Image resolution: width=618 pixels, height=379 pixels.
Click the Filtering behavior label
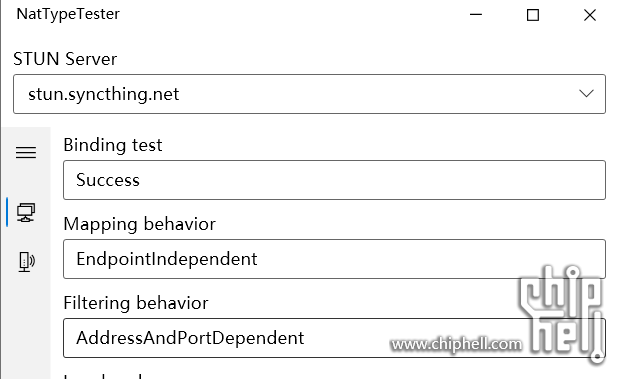click(x=136, y=303)
